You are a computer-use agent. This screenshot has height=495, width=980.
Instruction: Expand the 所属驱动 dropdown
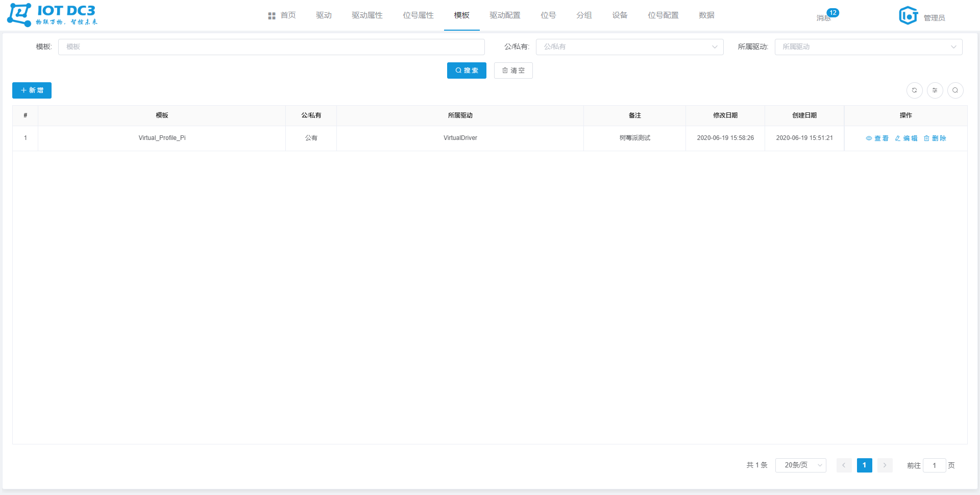point(868,47)
